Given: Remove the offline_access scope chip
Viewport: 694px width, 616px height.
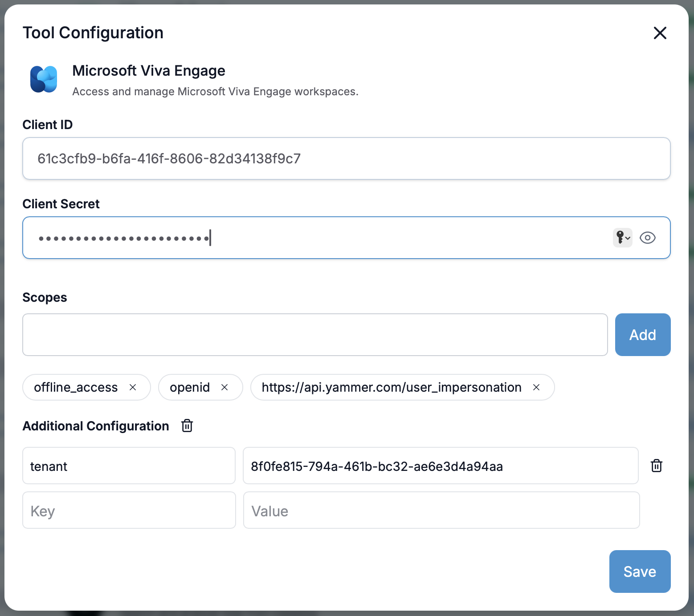Looking at the screenshot, I should coord(133,387).
